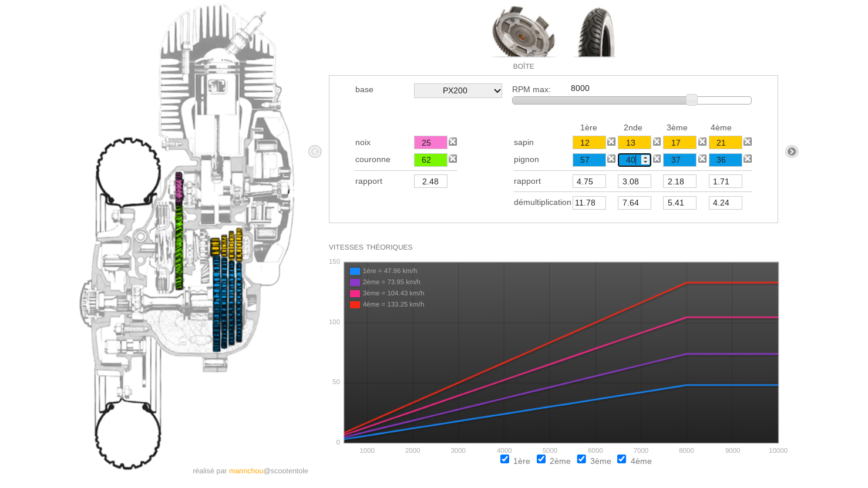This screenshot has width=868, height=488.
Task: Click the 4ème pignon field showing 36
Action: tap(725, 160)
